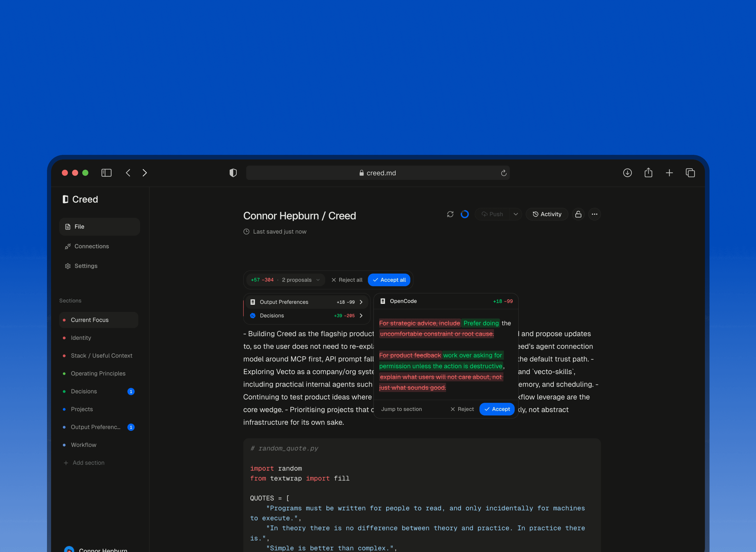Click the +57 -304 change count
This screenshot has width=756, height=552.
pos(262,280)
